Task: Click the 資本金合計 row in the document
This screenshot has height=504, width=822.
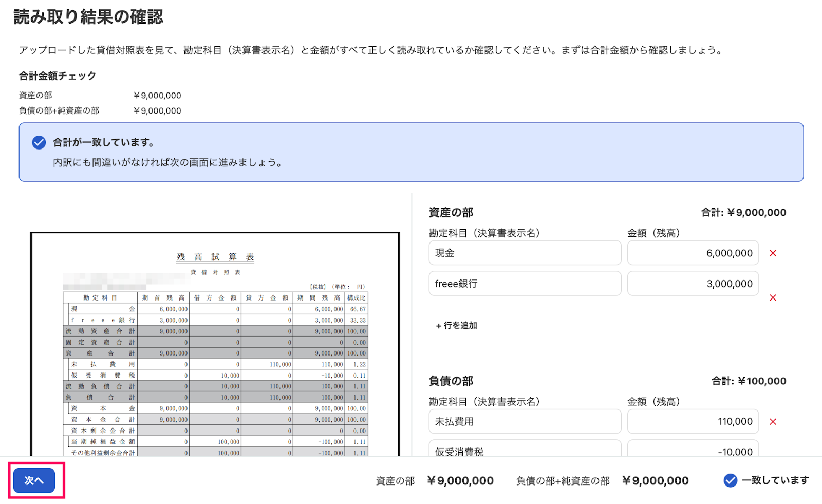Action: click(x=215, y=420)
